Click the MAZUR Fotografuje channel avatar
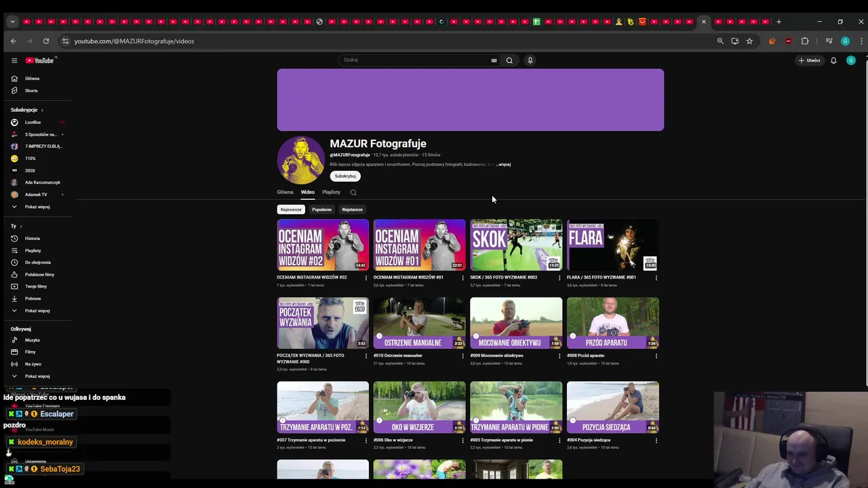 tap(300, 160)
